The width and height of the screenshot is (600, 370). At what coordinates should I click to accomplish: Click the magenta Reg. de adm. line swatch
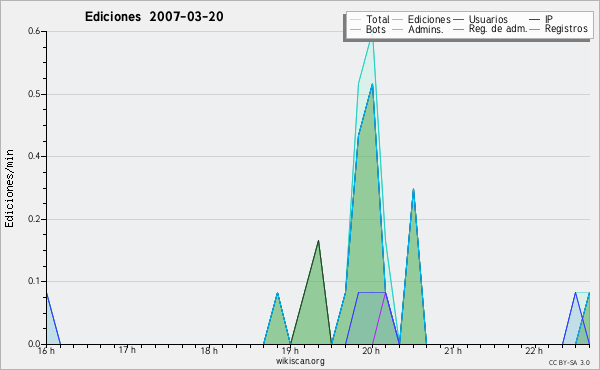point(458,29)
